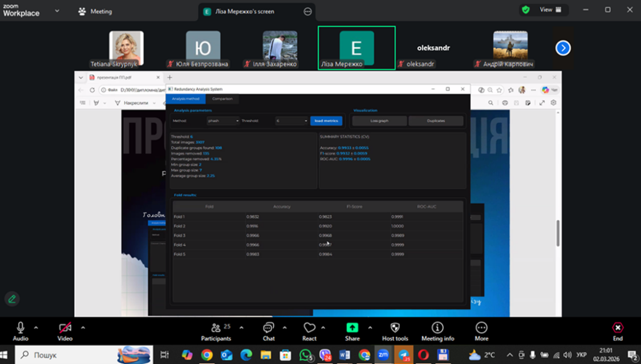The width and height of the screenshot is (641, 364).
Task: Open the More options menu
Action: coord(481,328)
